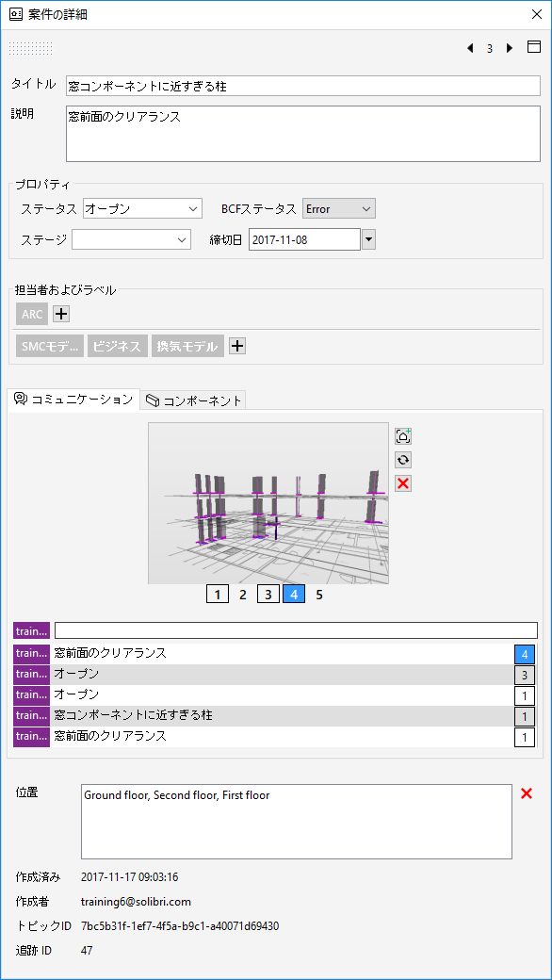Select slide number 1 below the image

pos(218,595)
